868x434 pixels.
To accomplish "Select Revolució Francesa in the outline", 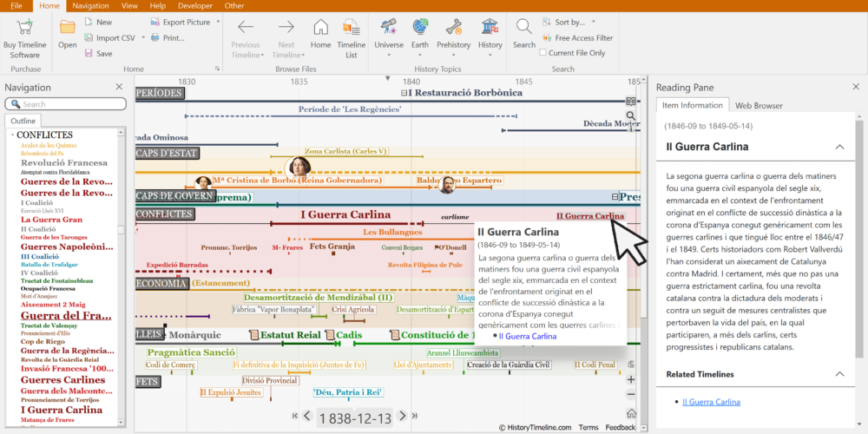I will 64,163.
